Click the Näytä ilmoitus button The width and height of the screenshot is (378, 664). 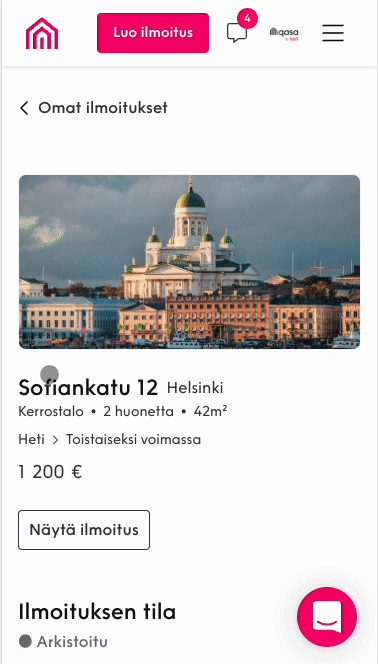point(84,530)
